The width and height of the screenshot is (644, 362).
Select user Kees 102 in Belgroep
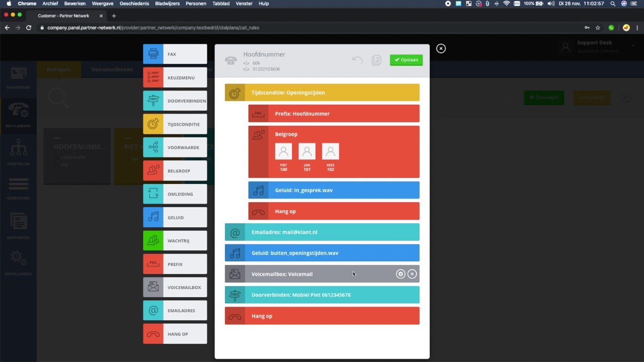click(331, 157)
